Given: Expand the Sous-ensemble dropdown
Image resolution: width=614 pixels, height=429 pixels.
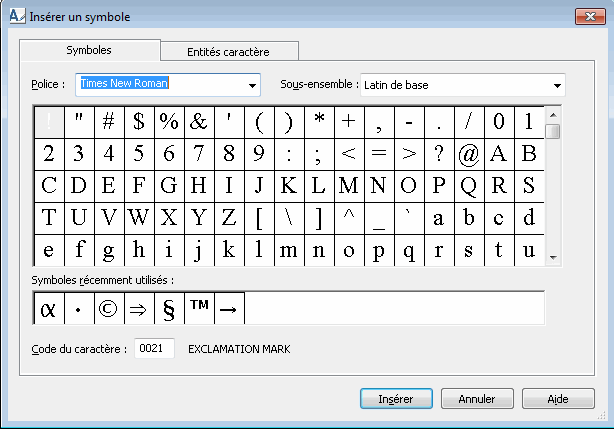Looking at the screenshot, I should tap(557, 85).
